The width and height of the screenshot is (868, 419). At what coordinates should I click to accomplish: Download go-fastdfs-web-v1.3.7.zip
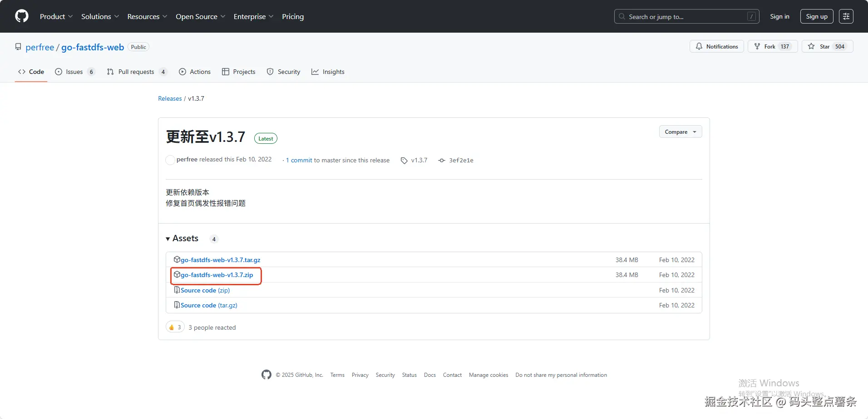pyautogui.click(x=217, y=275)
